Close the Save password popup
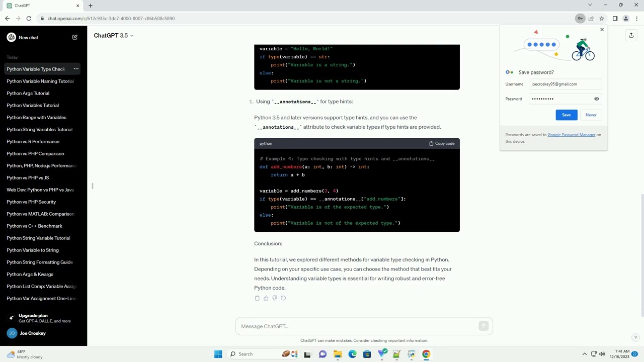 point(602,30)
